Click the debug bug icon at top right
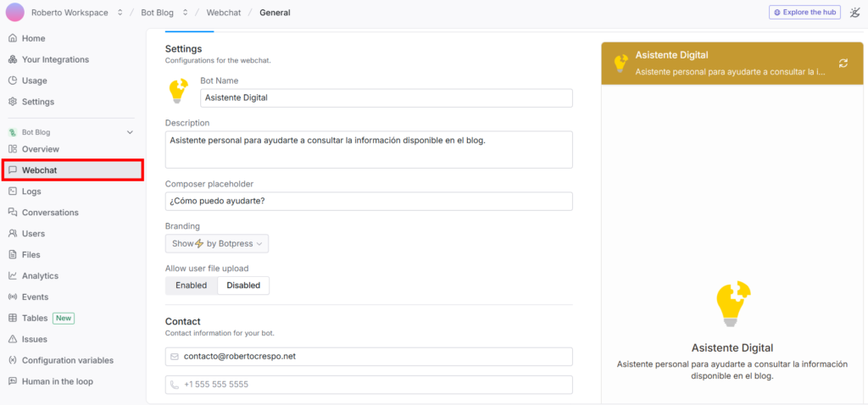This screenshot has width=868, height=405. (x=854, y=12)
